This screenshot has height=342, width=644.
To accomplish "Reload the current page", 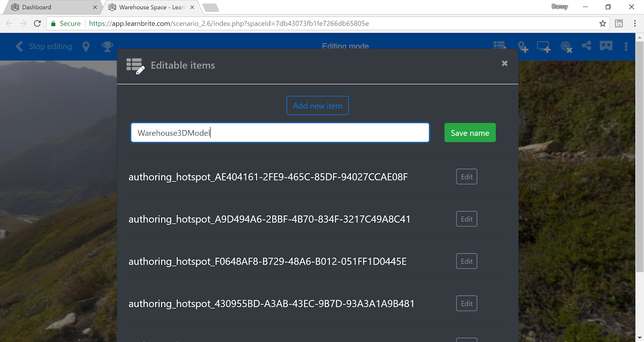I will 37,23.
